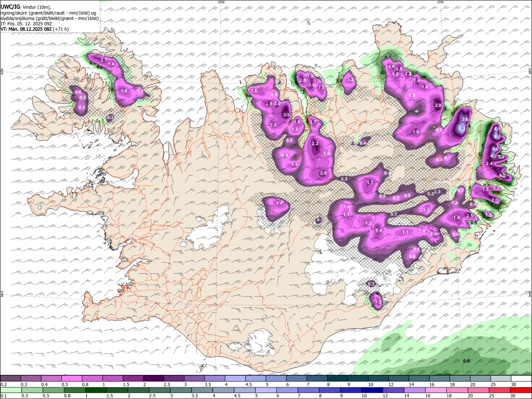Viewport: 532px width, 399px height.
Task: Select dark teal swatch between 8 and 9, upper legend
Action: 337,379
